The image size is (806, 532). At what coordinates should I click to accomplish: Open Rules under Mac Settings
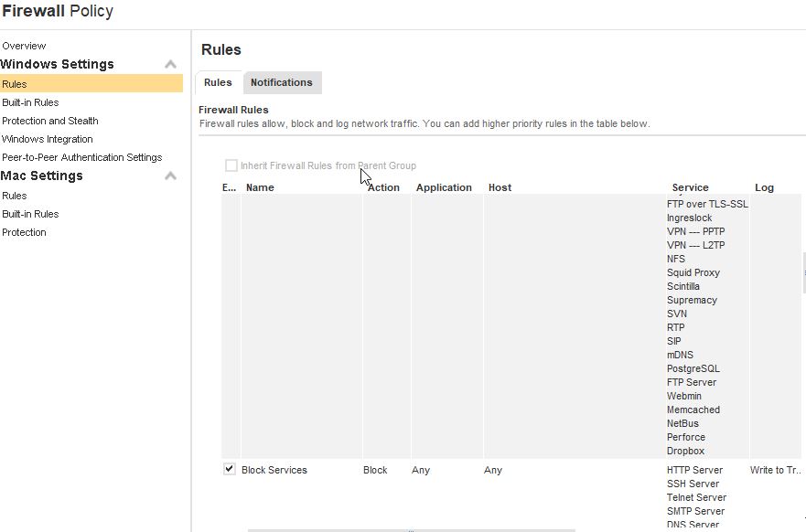pyautogui.click(x=15, y=196)
